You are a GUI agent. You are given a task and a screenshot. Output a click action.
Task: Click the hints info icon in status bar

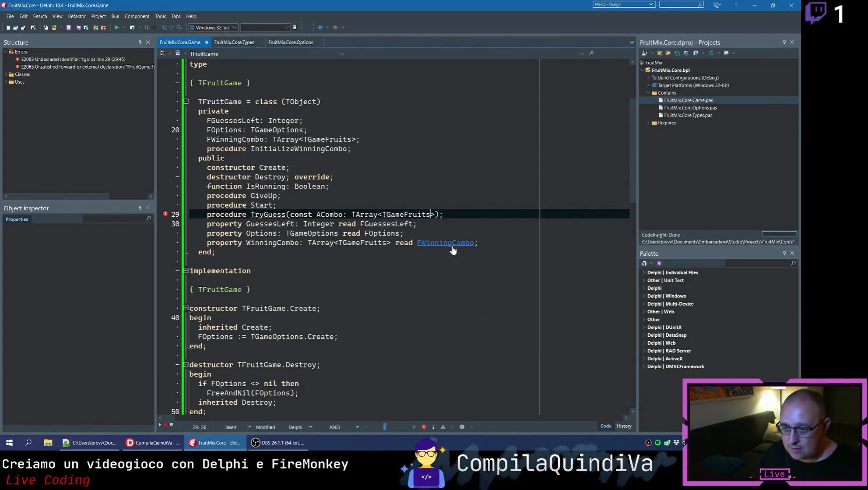(462, 427)
